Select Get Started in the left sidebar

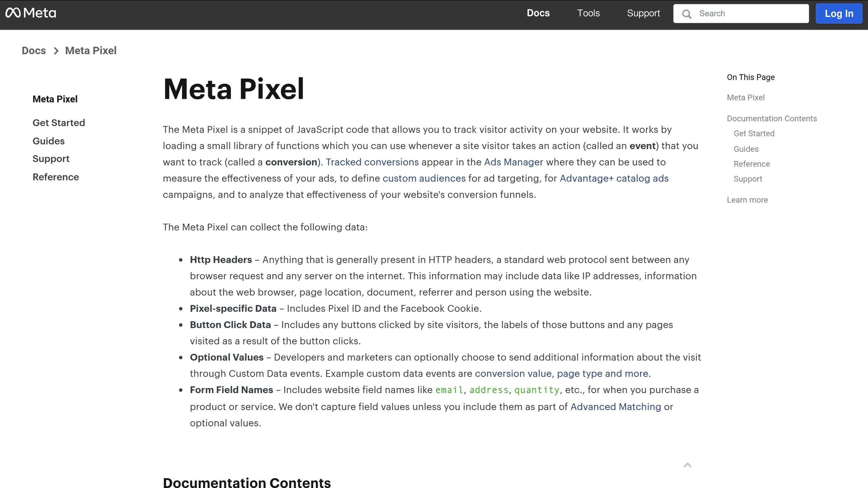click(58, 123)
